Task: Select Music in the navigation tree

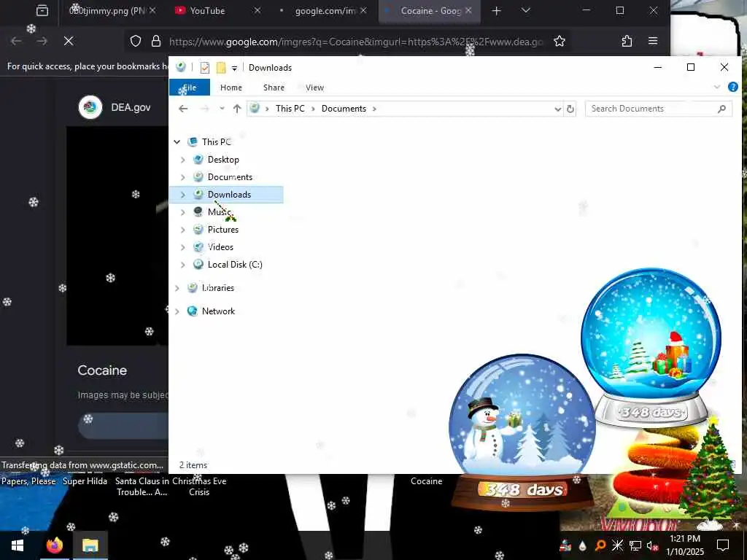Action: click(x=219, y=212)
